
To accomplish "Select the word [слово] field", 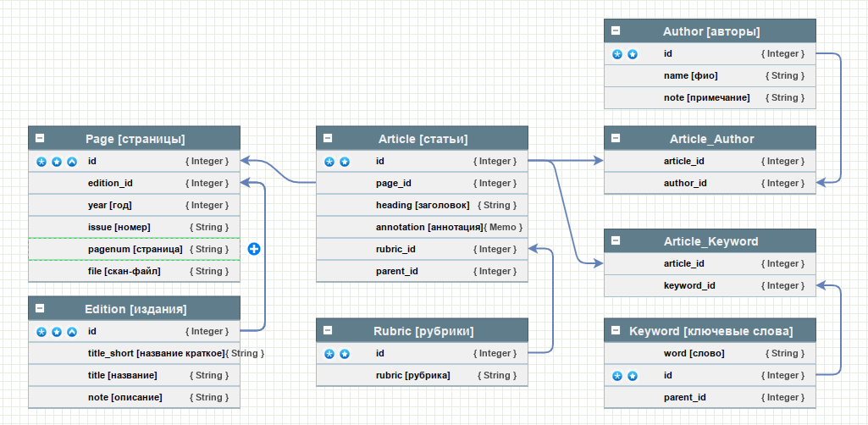I will [x=710, y=353].
